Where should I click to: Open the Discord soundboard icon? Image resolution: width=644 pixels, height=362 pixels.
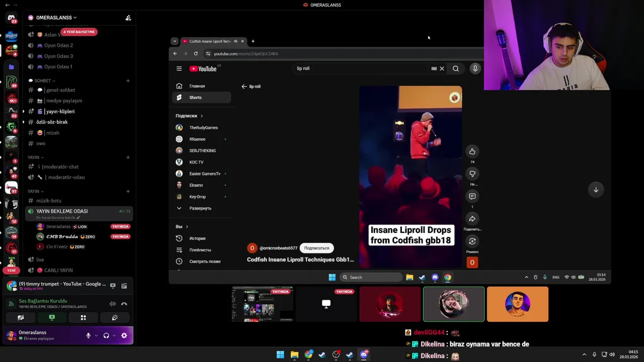pyautogui.click(x=115, y=318)
